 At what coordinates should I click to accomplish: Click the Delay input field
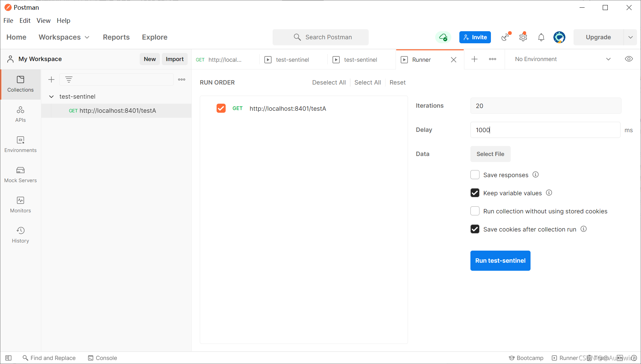[x=545, y=130]
